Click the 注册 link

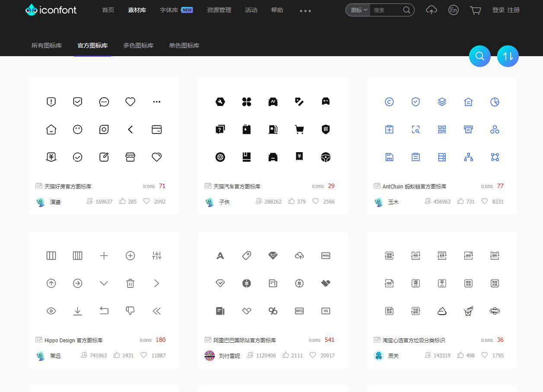point(514,10)
